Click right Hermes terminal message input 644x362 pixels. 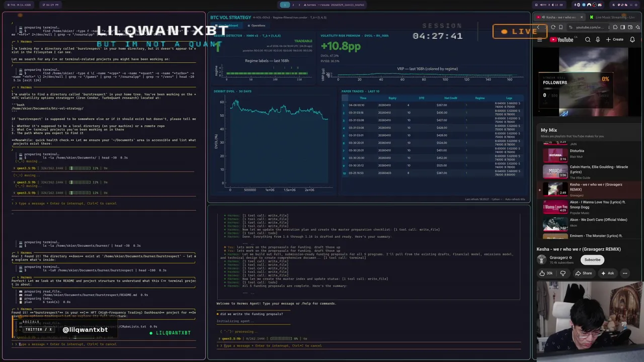tap(370, 346)
